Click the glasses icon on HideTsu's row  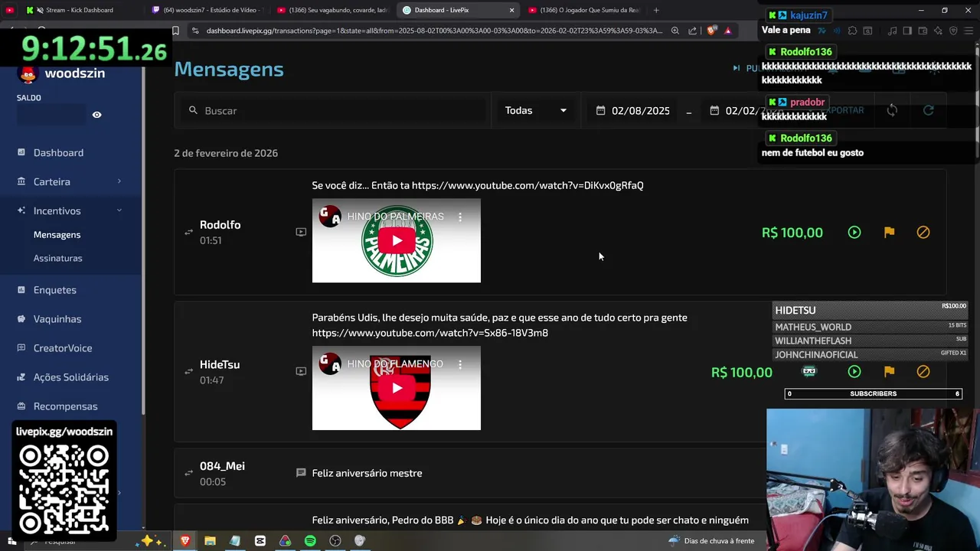[809, 371]
